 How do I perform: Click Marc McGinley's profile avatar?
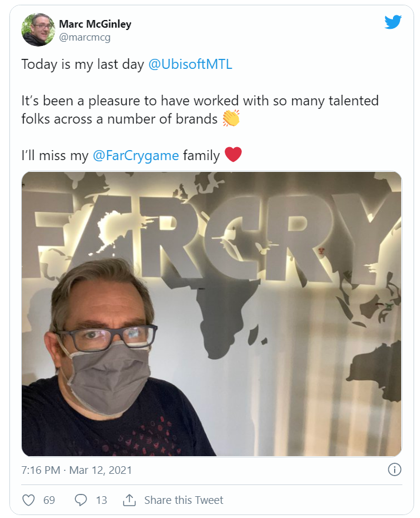click(x=38, y=30)
